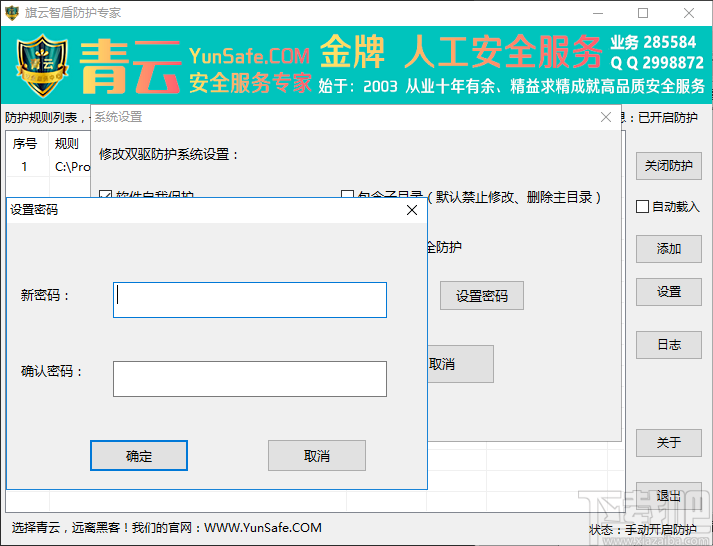This screenshot has height=546, width=713.
Task: Click the 规则 column header
Action: tap(67, 144)
